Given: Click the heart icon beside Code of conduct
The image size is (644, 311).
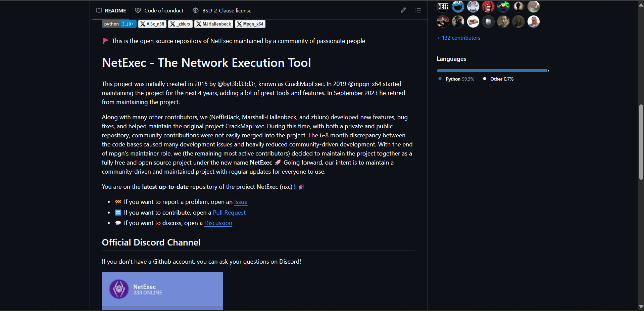Looking at the screenshot, I should pyautogui.click(x=138, y=10).
